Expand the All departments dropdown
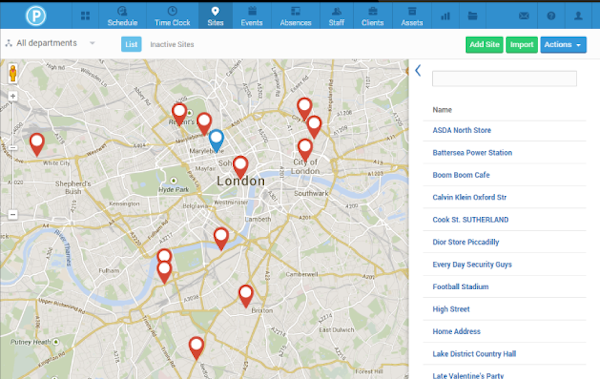Viewport: 600px width, 379px height. point(50,43)
